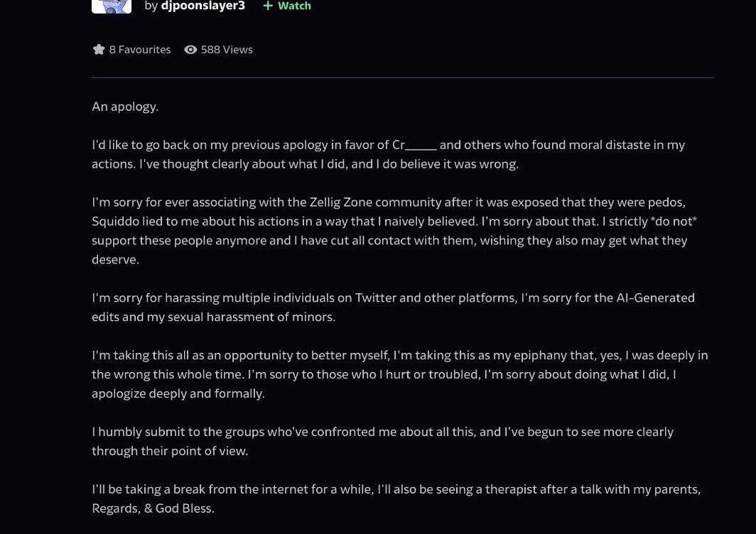Image resolution: width=756 pixels, height=534 pixels.
Task: Click the "An apology." opening line
Action: (x=125, y=107)
